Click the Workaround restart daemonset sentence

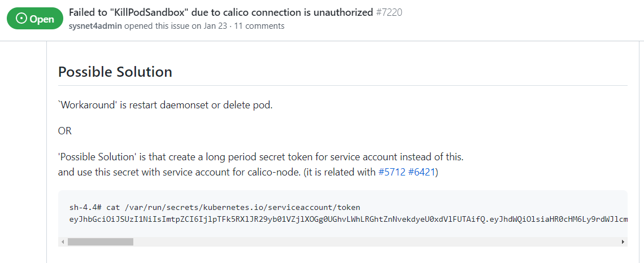tap(165, 105)
